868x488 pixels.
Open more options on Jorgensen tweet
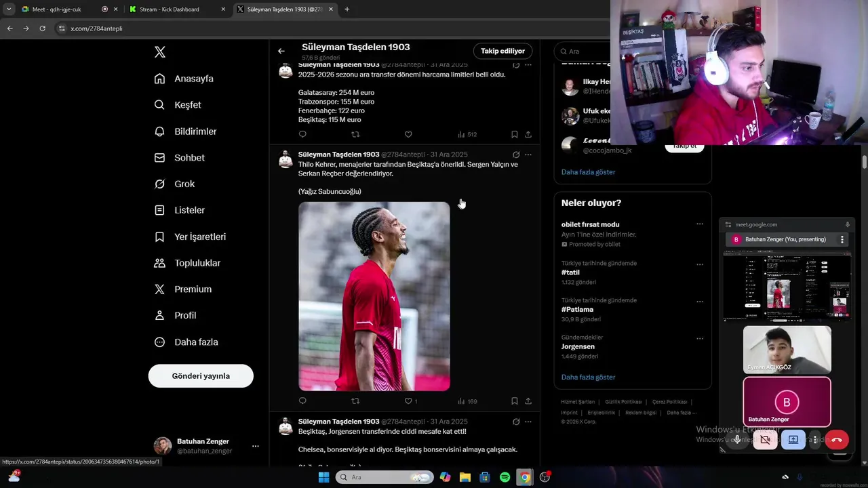pos(528,422)
